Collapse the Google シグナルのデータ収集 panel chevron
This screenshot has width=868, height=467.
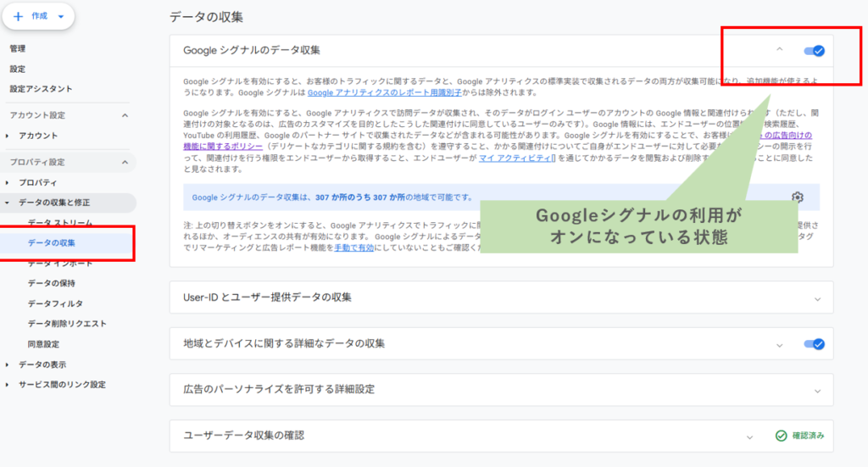[x=779, y=50]
